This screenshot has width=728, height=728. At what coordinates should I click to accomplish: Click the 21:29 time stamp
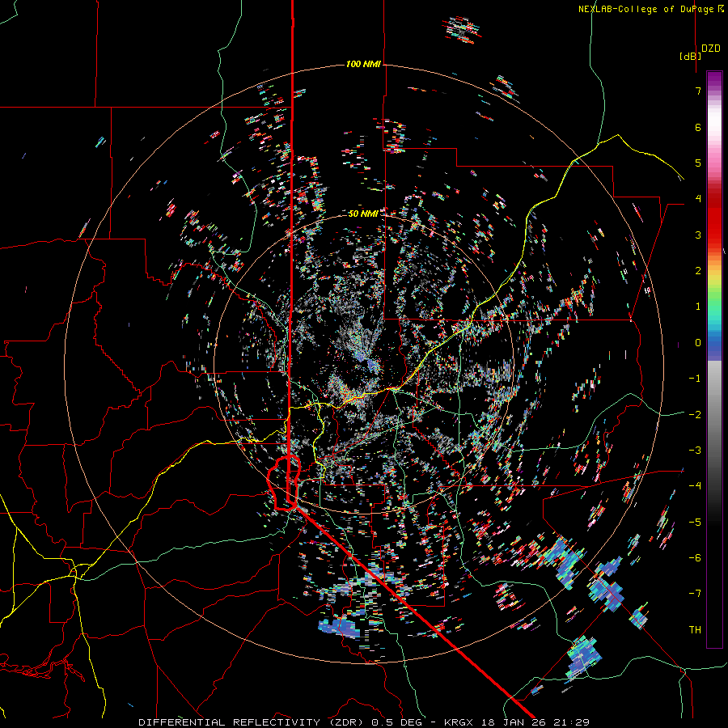coord(572,722)
